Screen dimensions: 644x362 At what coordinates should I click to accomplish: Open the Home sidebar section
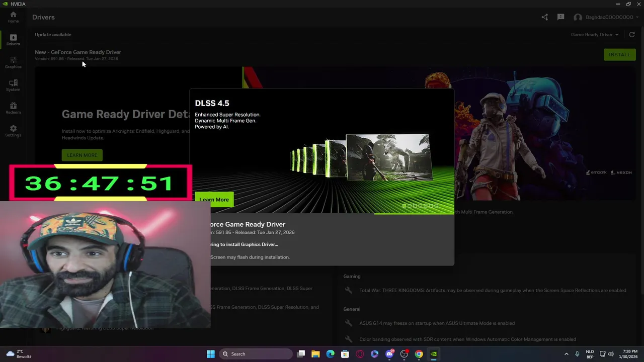tap(13, 17)
